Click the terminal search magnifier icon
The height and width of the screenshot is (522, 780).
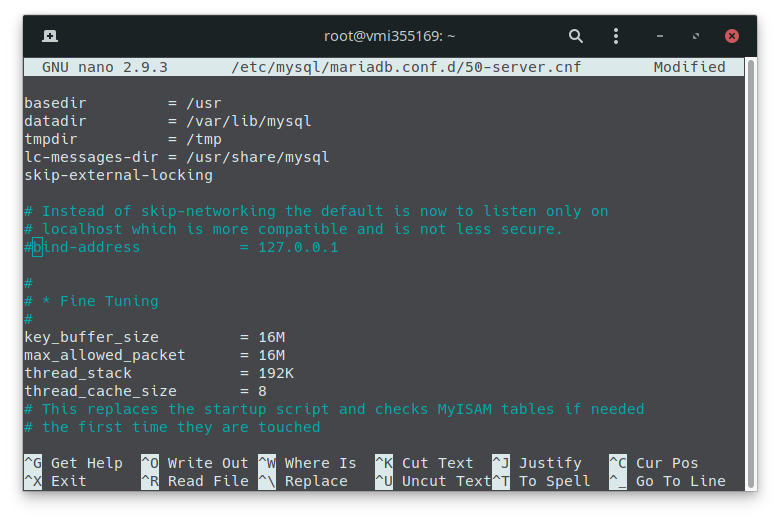click(x=576, y=36)
